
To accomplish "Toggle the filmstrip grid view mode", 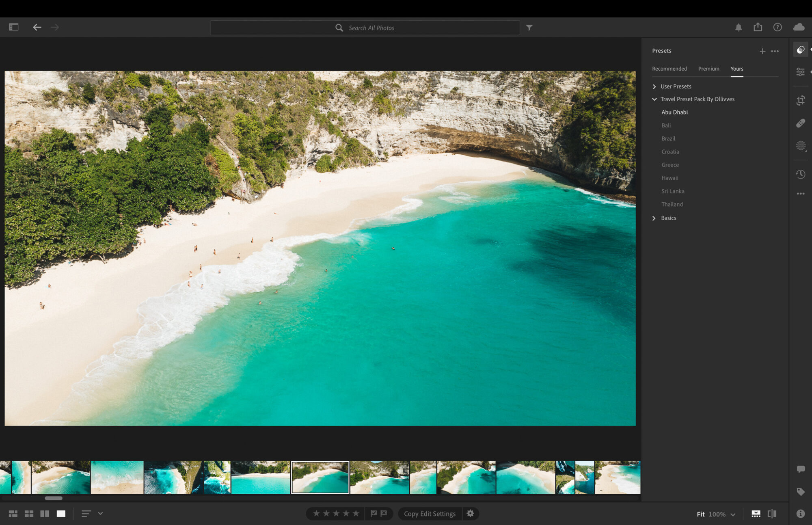I will (28, 513).
